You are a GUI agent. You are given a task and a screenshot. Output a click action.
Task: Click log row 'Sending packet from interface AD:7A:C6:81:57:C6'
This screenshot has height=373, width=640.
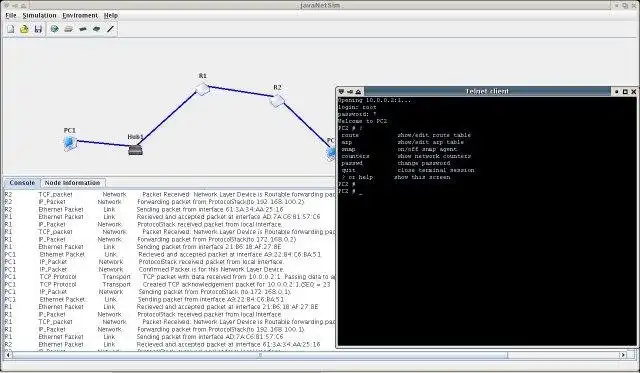(x=210, y=337)
